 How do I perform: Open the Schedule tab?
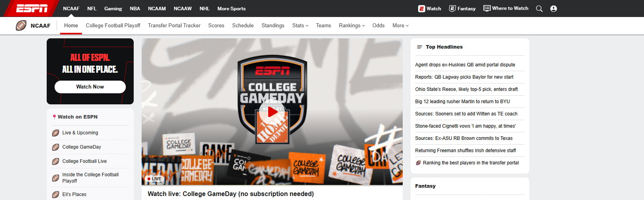(x=243, y=26)
